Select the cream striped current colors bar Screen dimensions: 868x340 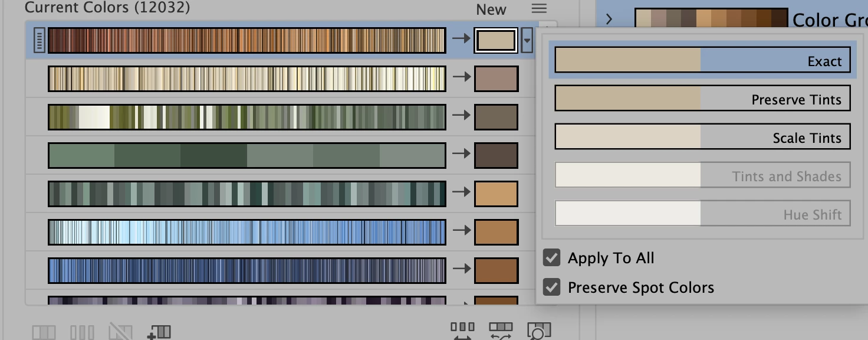[x=246, y=79]
